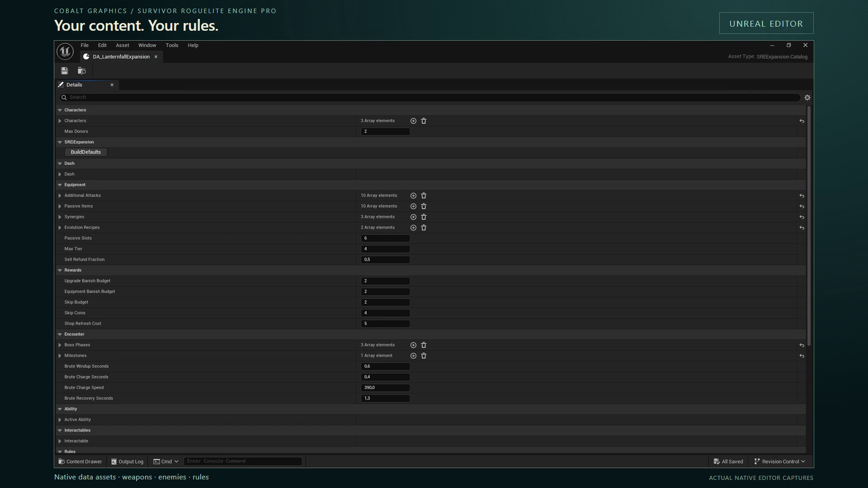Open the File menu
The width and height of the screenshot is (868, 488).
point(85,45)
